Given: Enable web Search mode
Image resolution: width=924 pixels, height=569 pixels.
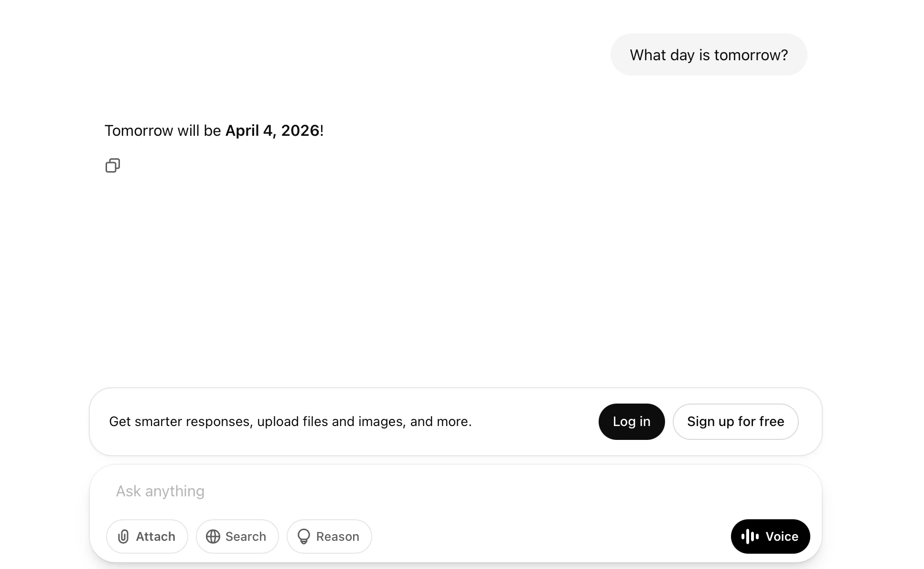Looking at the screenshot, I should (237, 536).
